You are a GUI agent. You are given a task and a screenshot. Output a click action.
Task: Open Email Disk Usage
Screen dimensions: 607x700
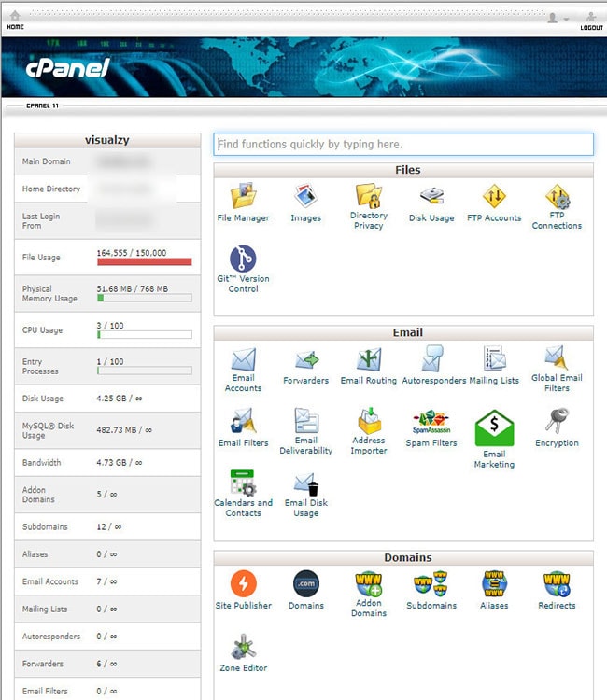pos(306,483)
